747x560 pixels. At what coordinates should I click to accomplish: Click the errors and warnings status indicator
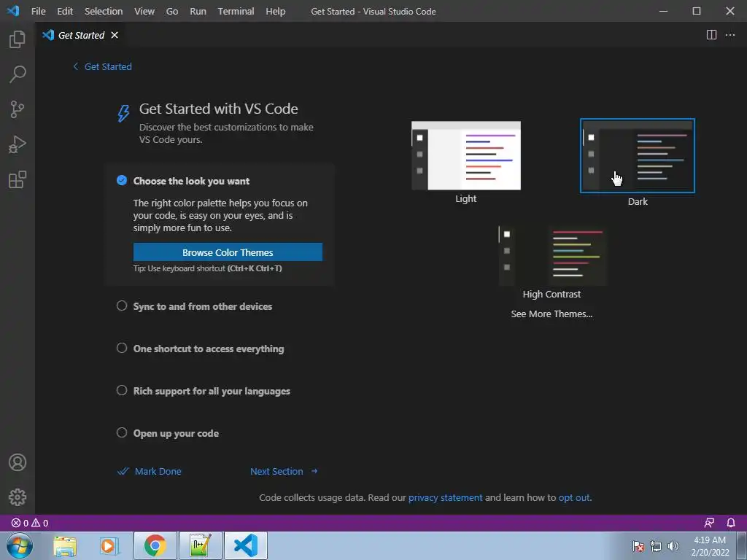tap(30, 523)
